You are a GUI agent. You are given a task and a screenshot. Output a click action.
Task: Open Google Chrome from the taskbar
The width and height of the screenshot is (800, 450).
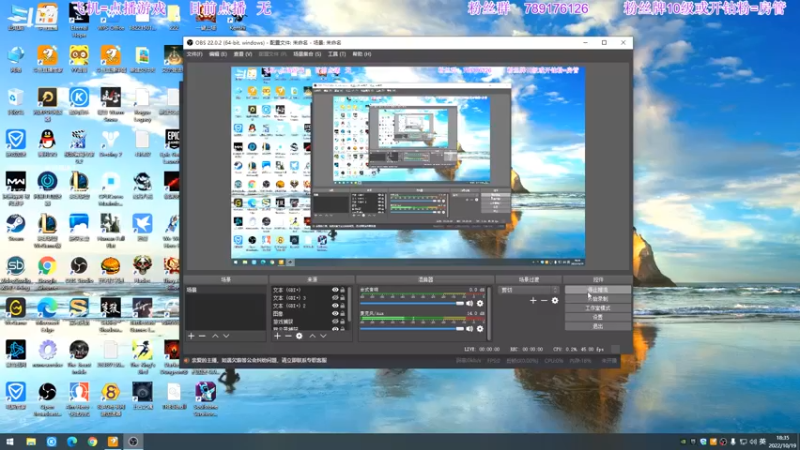click(x=92, y=441)
